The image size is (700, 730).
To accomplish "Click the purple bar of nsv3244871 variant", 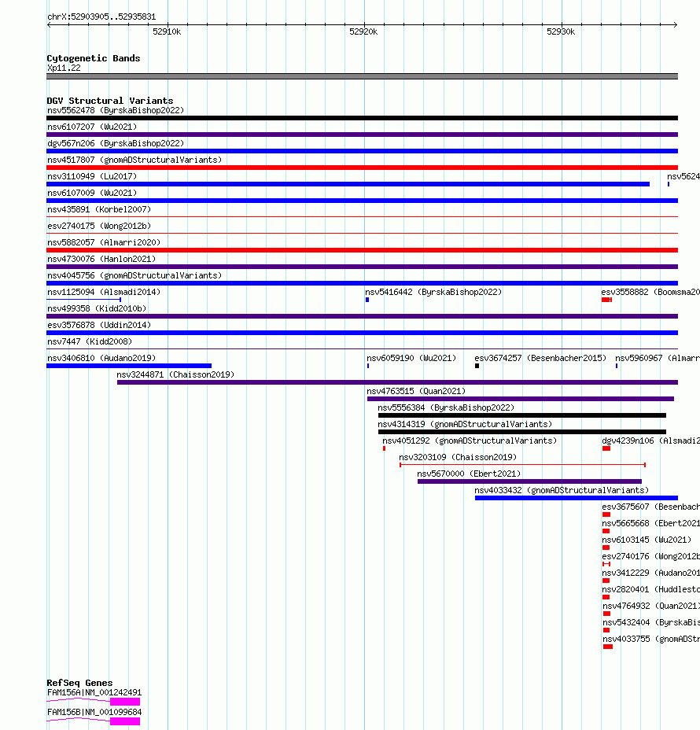I will click(397, 382).
